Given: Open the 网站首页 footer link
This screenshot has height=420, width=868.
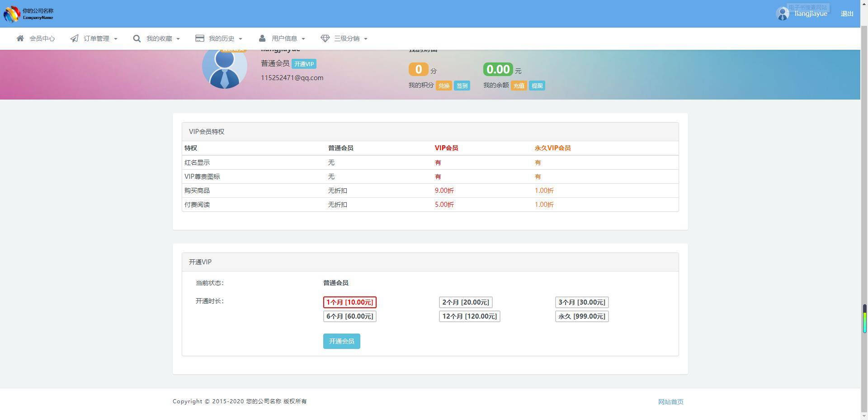Looking at the screenshot, I should (x=671, y=402).
